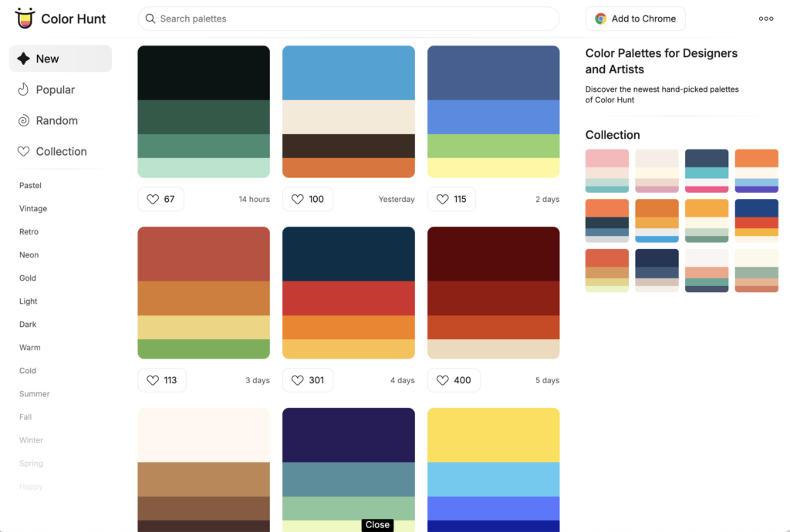
Task: Click the Popular flame icon
Action: click(23, 89)
